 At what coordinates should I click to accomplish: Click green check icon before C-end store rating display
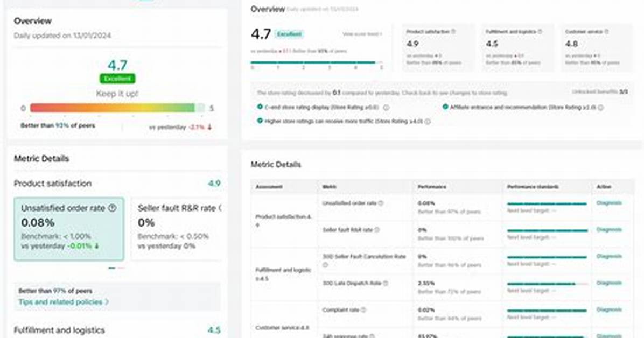click(260, 107)
